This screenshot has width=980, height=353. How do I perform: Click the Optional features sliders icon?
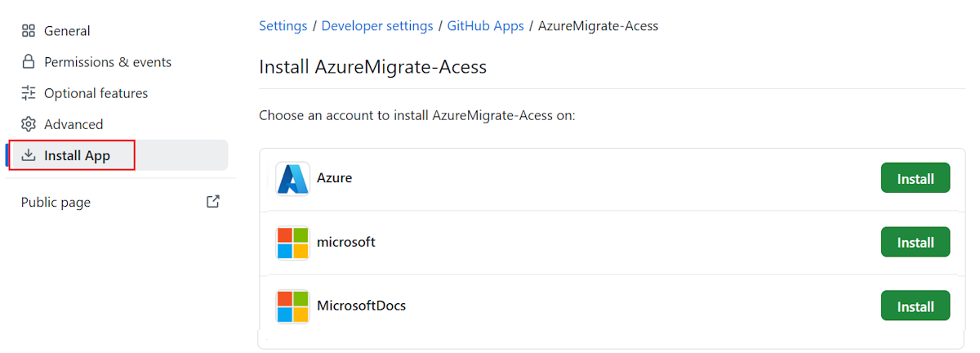click(x=29, y=93)
